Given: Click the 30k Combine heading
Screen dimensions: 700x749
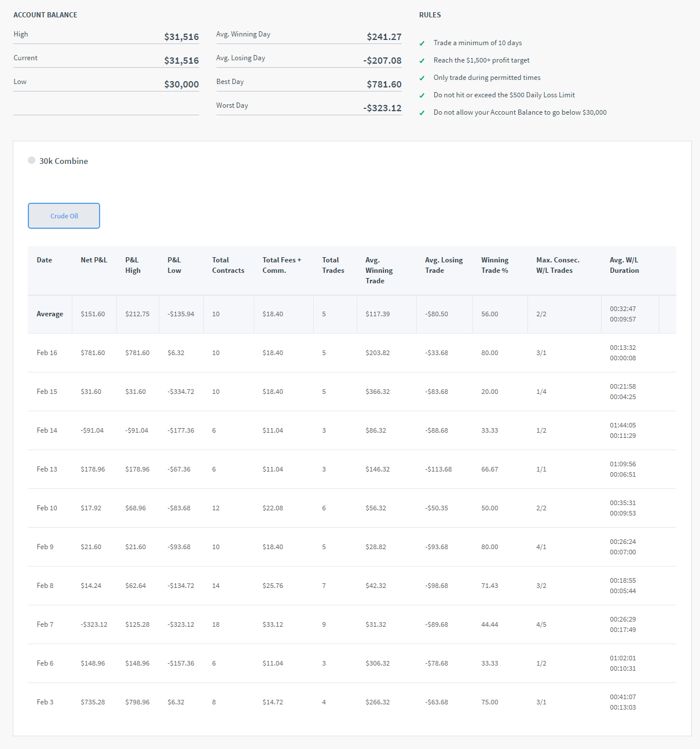Looking at the screenshot, I should (x=64, y=161).
